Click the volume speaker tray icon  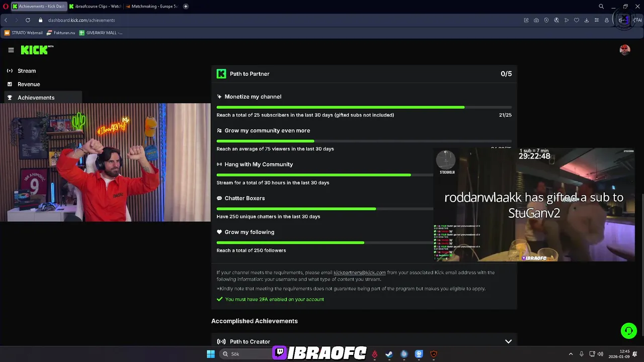point(600,354)
